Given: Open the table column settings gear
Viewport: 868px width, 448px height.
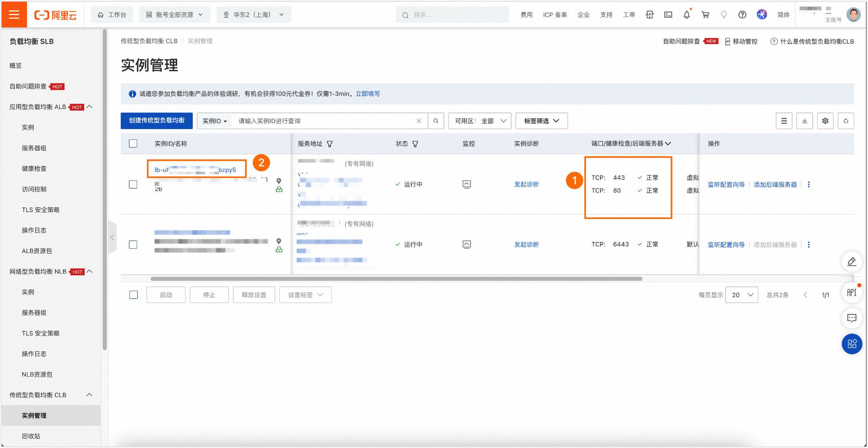Looking at the screenshot, I should pyautogui.click(x=825, y=121).
